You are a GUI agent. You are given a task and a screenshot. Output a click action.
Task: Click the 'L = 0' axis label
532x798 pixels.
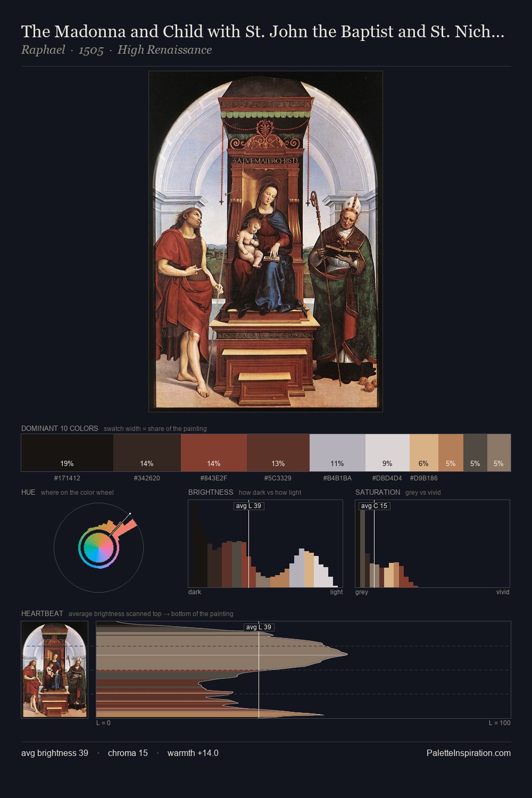[x=103, y=723]
